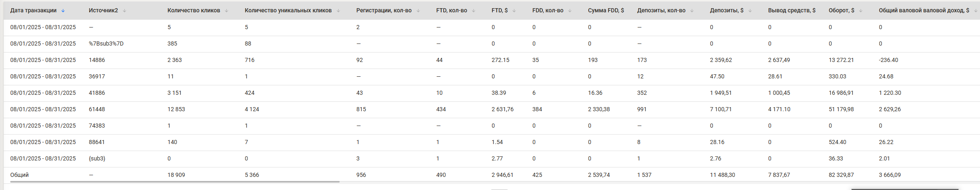Click the blue sort arrow beside Дата транзакции
980x190 pixels.
click(63, 11)
